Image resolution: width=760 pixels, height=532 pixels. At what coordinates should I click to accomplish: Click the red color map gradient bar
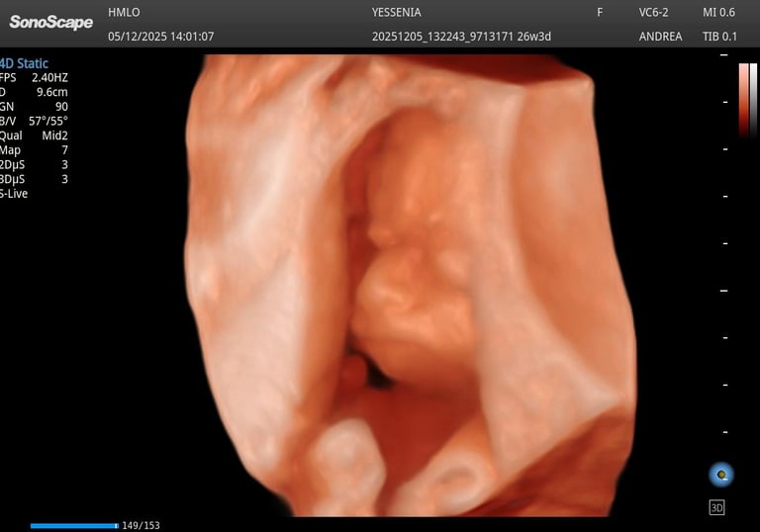(743, 100)
